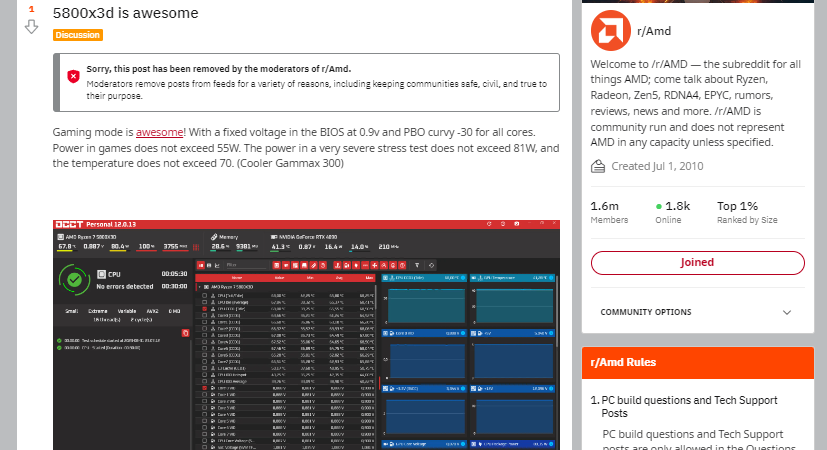Select the Variable load option in OCCT
The image size is (827, 450).
(127, 311)
